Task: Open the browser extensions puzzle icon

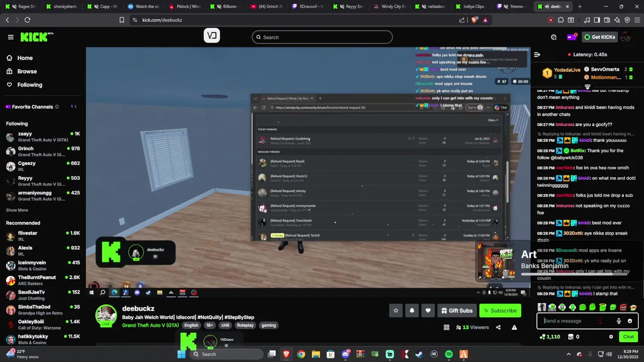Action: coord(561,20)
